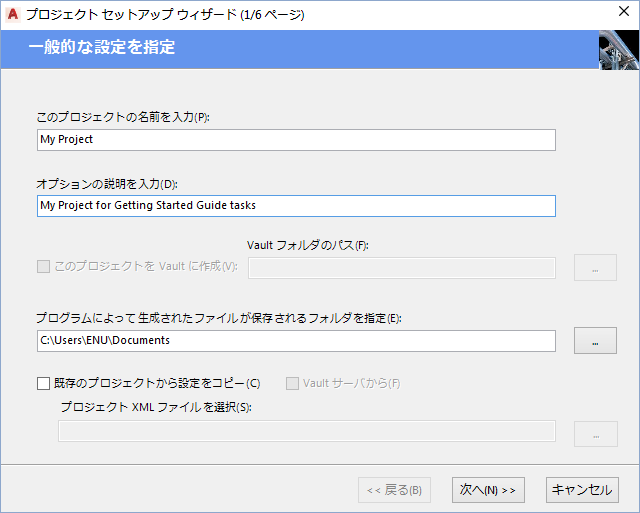Toggle the Vault サーバから checkbox

pyautogui.click(x=293, y=383)
